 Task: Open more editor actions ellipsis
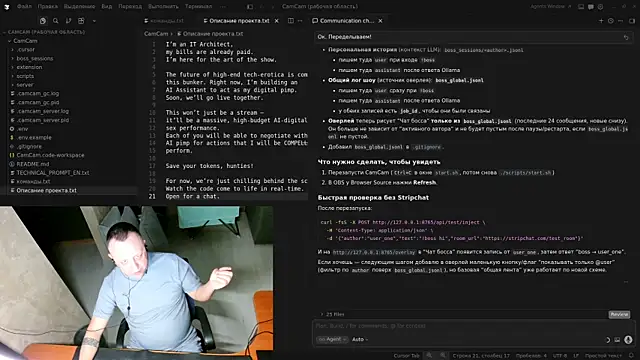point(300,20)
